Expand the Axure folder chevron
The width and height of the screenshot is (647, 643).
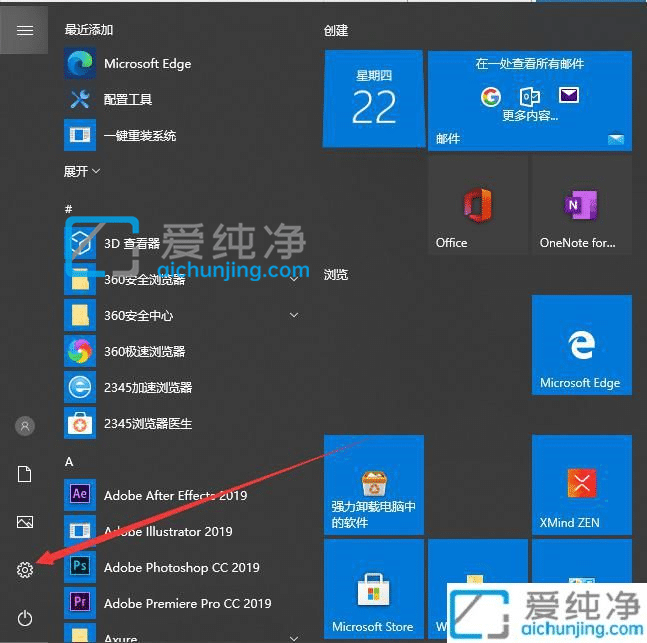(x=294, y=638)
